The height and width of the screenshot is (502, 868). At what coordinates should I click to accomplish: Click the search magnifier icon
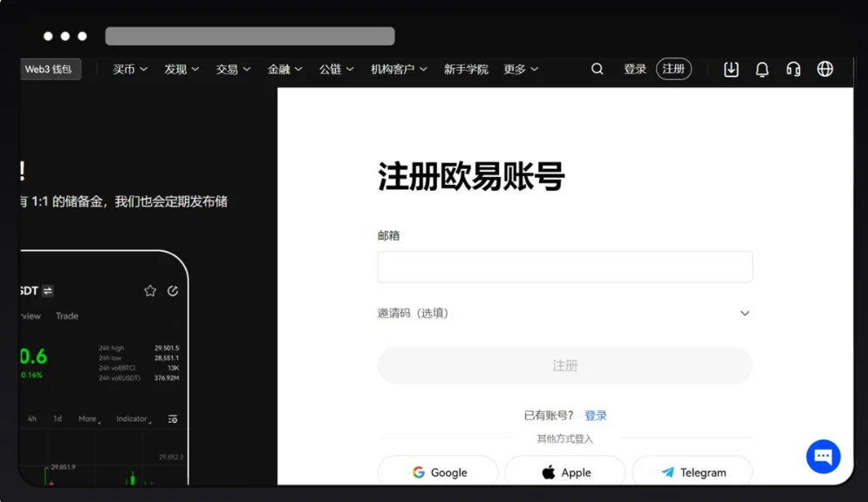tap(597, 69)
